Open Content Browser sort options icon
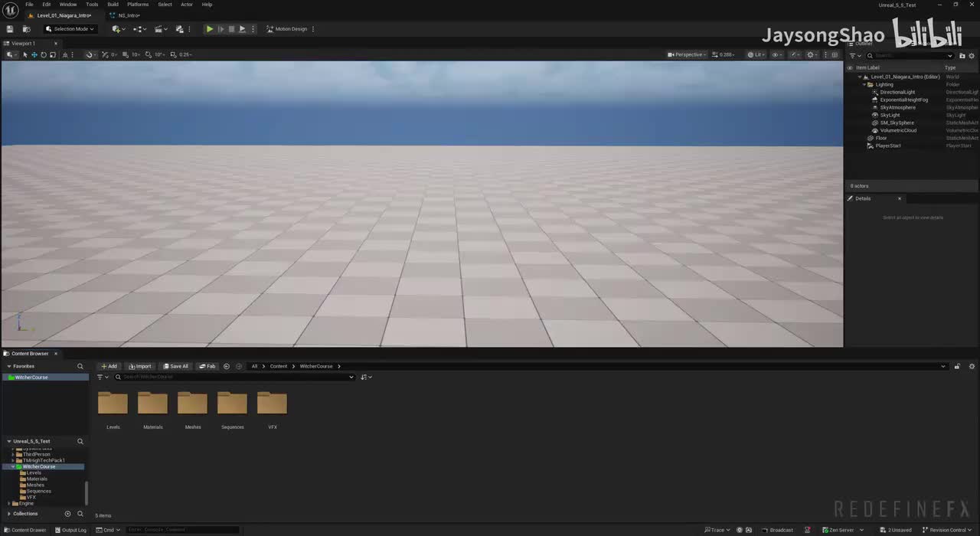The width and height of the screenshot is (980, 536). [366, 377]
